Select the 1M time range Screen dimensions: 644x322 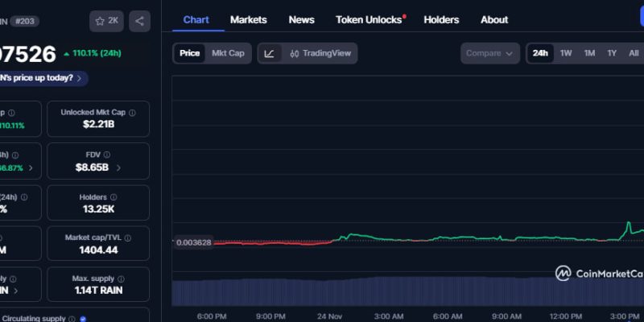pos(589,53)
